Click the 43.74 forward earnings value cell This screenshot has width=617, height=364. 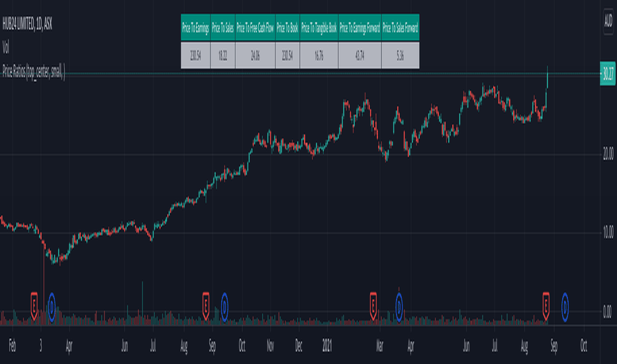pyautogui.click(x=359, y=56)
